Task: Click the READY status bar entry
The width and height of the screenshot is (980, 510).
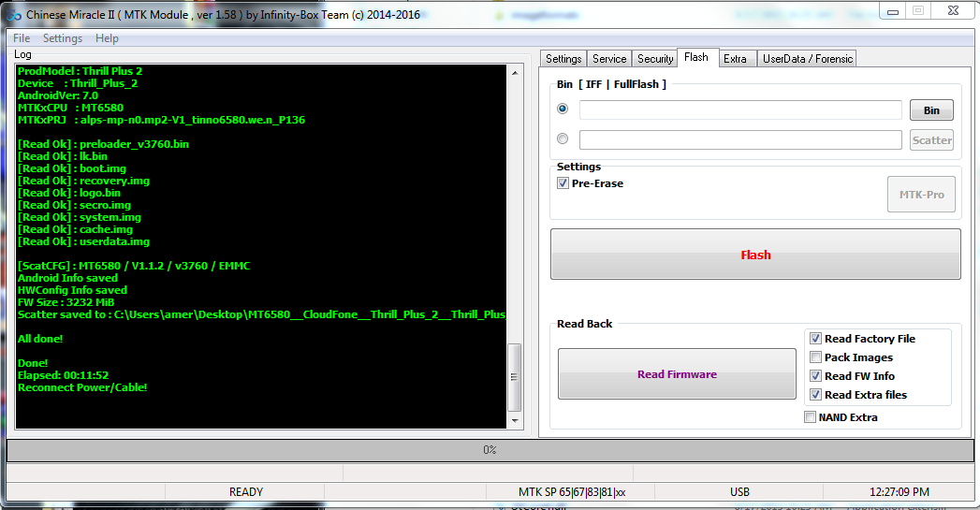Action: 245,492
